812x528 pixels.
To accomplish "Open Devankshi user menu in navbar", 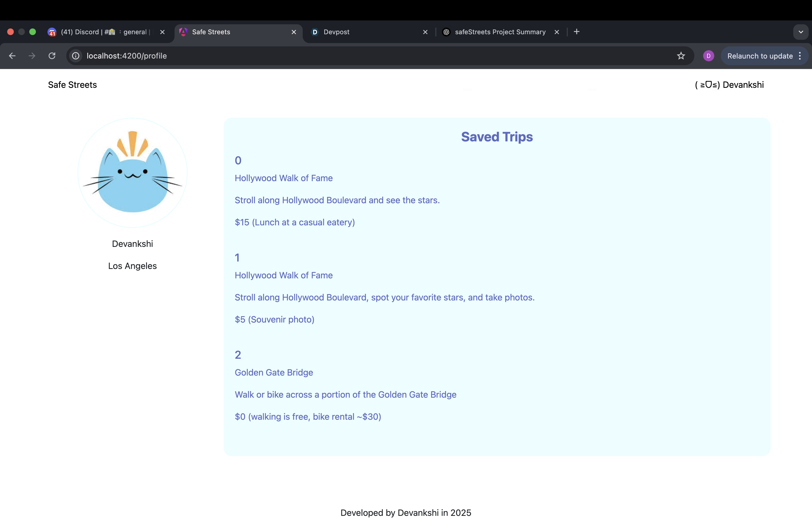I will (x=729, y=85).
